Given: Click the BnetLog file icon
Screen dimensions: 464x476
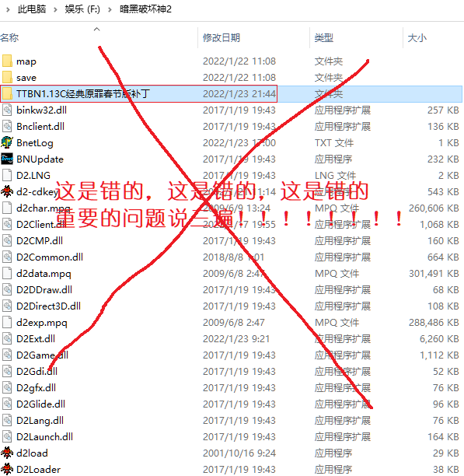Looking at the screenshot, I should [7, 142].
